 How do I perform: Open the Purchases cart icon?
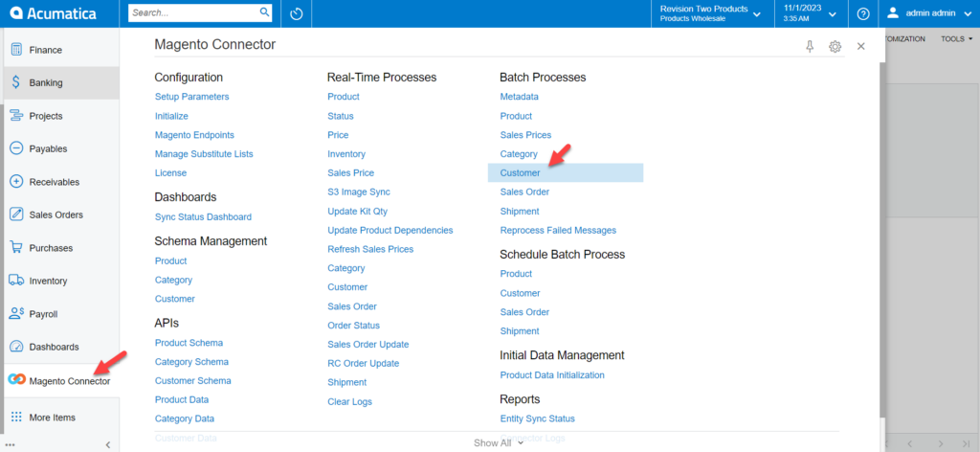pyautogui.click(x=17, y=248)
